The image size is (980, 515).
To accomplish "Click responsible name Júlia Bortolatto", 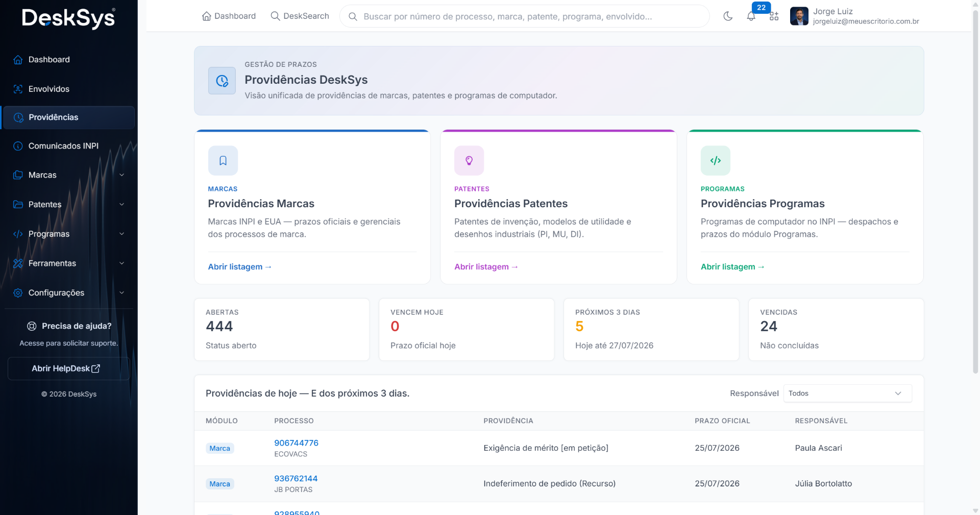I will click(823, 484).
